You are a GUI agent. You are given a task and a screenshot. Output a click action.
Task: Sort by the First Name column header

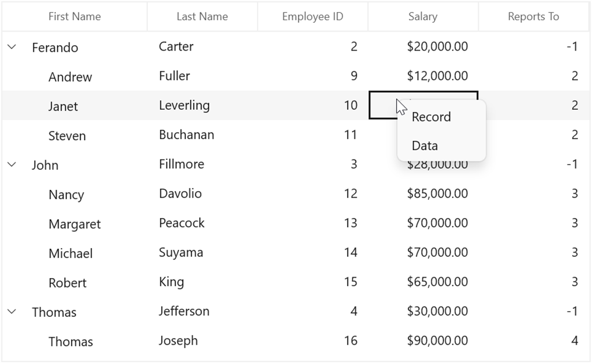(75, 17)
